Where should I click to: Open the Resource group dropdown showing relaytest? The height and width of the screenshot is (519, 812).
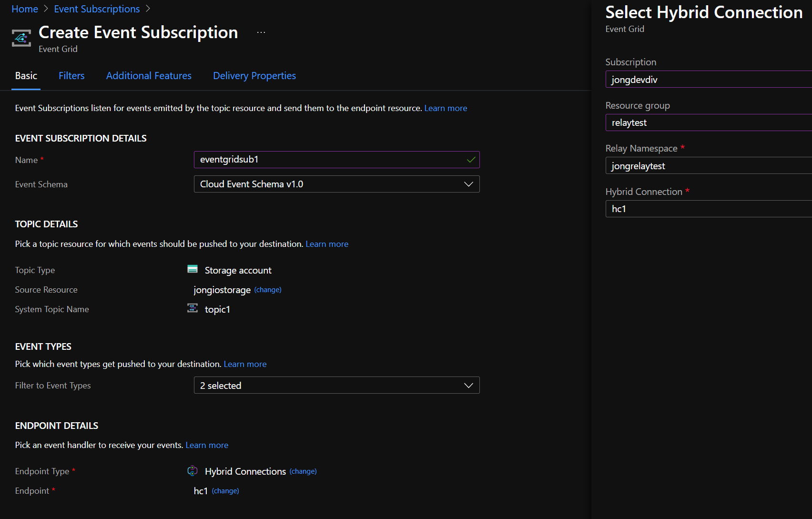[x=708, y=122]
